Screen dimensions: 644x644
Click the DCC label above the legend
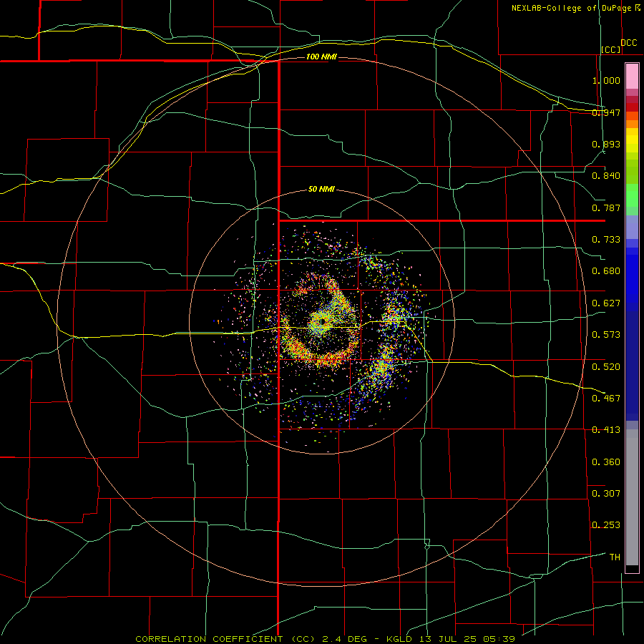point(628,43)
